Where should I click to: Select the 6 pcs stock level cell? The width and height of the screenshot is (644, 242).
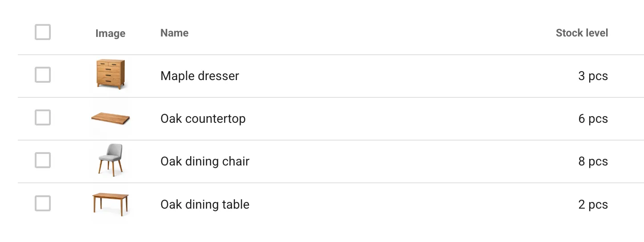592,119
